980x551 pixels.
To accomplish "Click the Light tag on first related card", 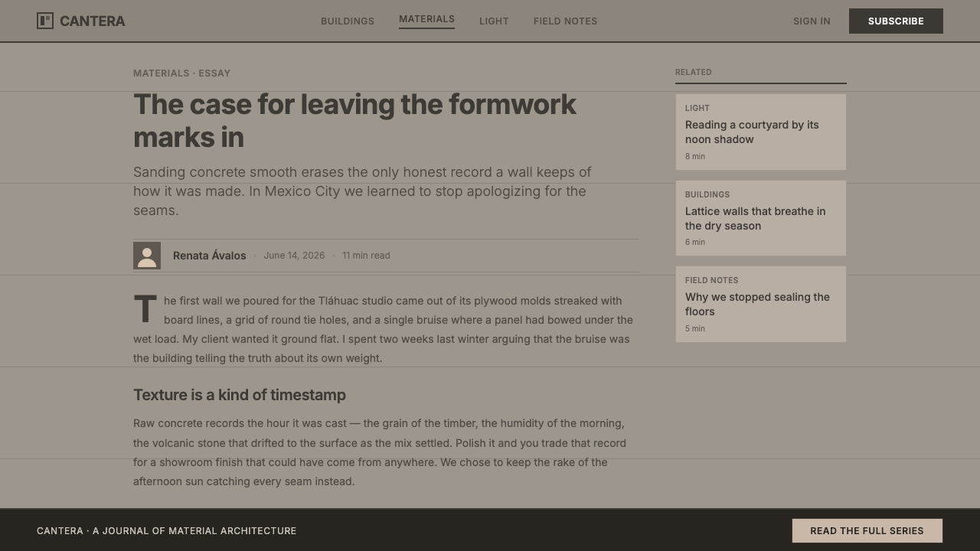I will 697,108.
